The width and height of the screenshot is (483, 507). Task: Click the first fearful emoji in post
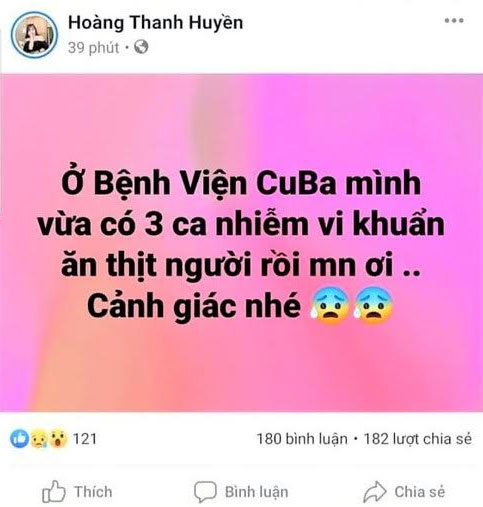329,305
